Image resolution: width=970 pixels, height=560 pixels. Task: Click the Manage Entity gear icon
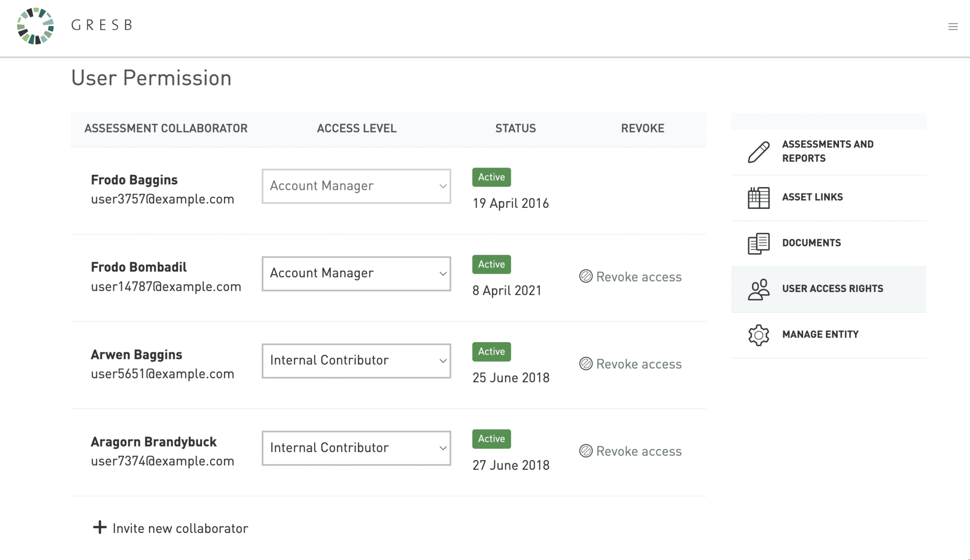[758, 335]
